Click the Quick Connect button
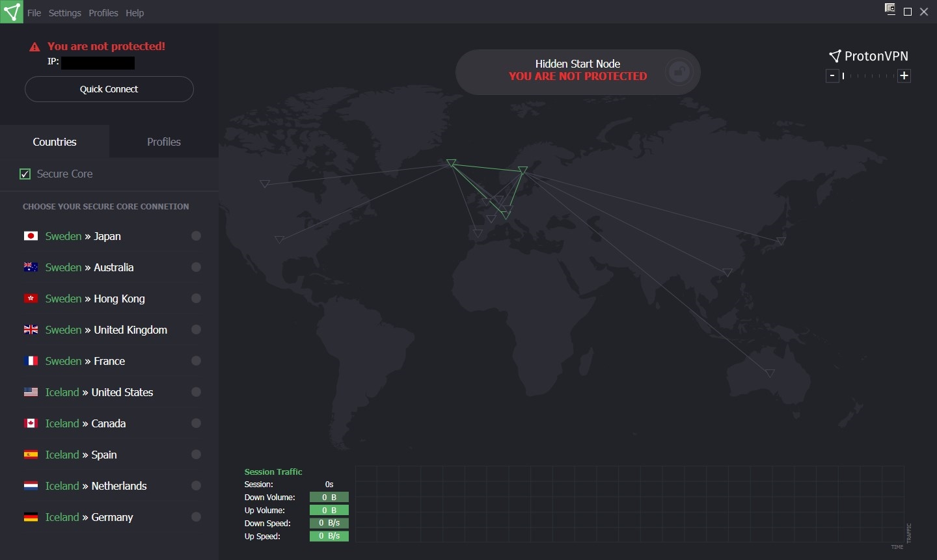This screenshot has width=937, height=560. pyautogui.click(x=109, y=89)
